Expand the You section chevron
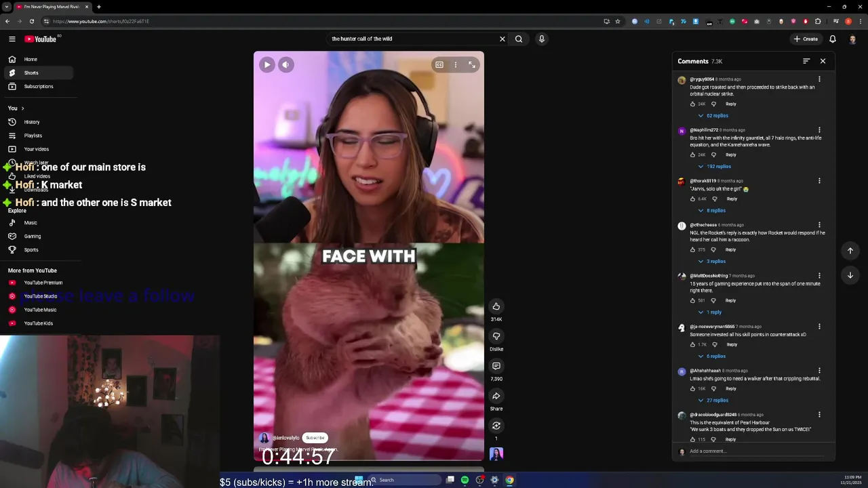The height and width of the screenshot is (488, 868). pyautogui.click(x=22, y=108)
